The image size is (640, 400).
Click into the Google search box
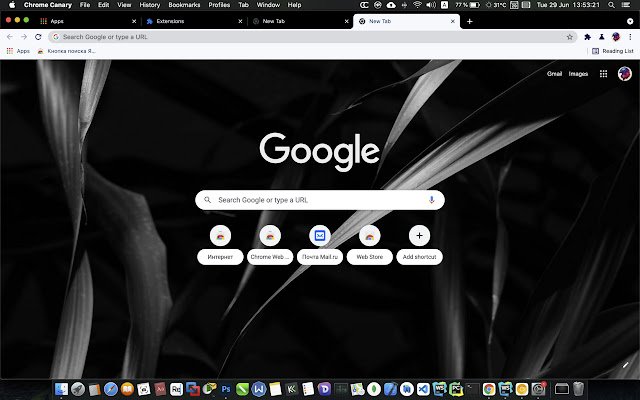320,200
